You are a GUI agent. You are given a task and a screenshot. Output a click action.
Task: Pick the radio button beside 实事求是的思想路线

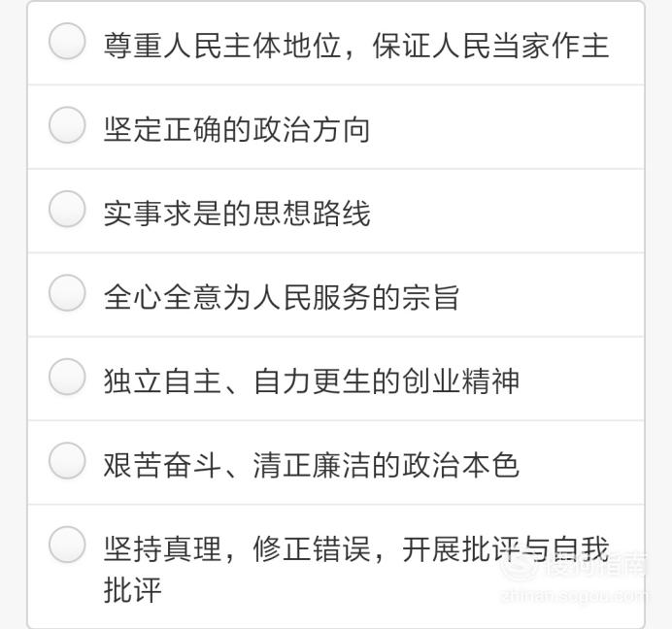[x=67, y=209]
